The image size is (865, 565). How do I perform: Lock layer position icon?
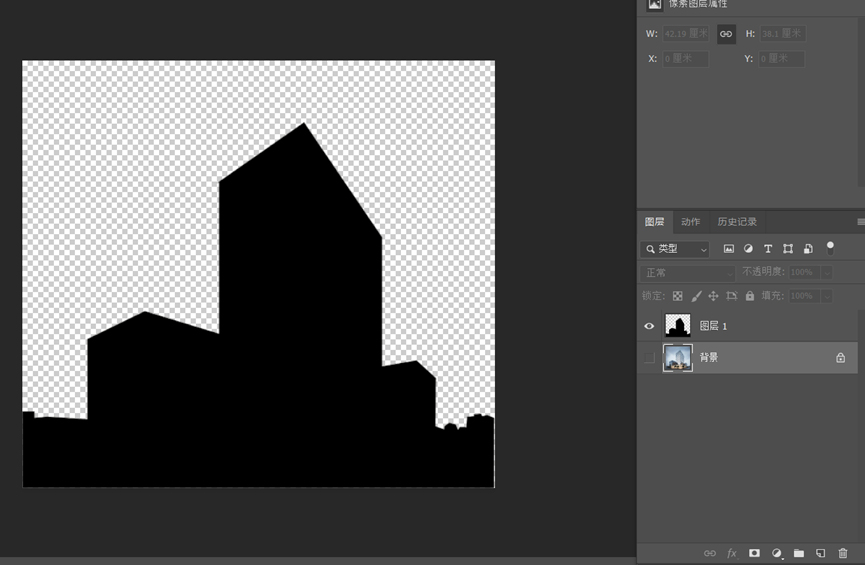point(713,296)
